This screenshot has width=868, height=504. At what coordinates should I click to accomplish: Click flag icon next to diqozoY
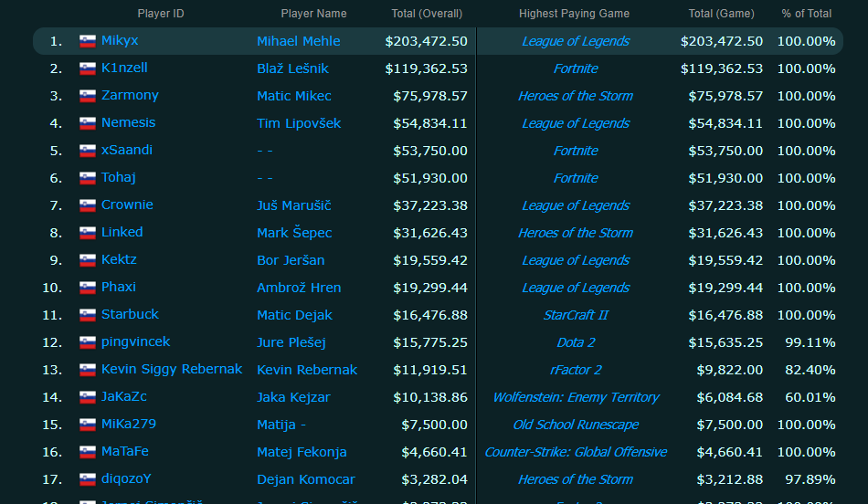click(88, 479)
